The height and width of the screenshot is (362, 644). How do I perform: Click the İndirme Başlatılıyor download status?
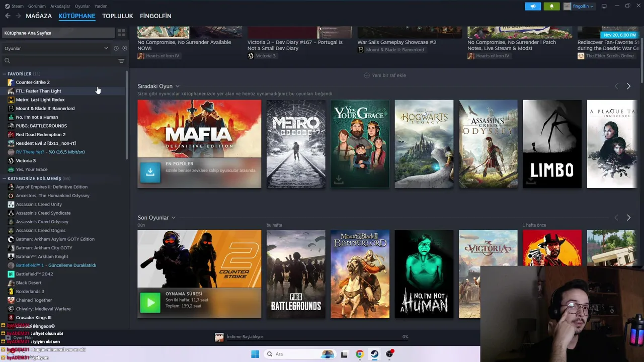(x=245, y=337)
